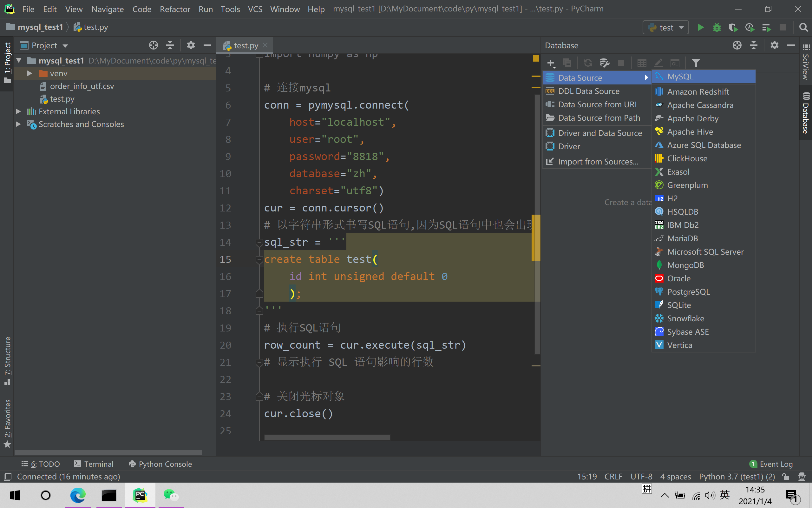The image size is (812, 508).
Task: Open Project panel settings gear
Action: click(191, 45)
